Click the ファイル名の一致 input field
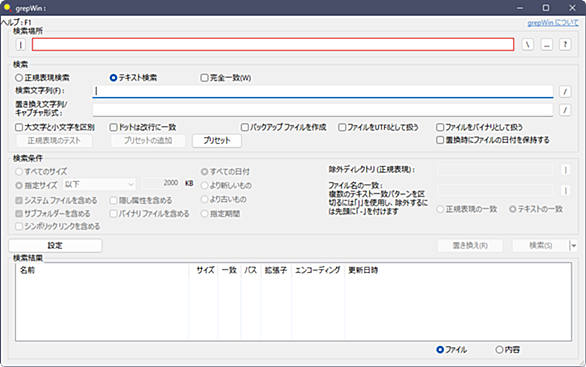 click(x=495, y=190)
